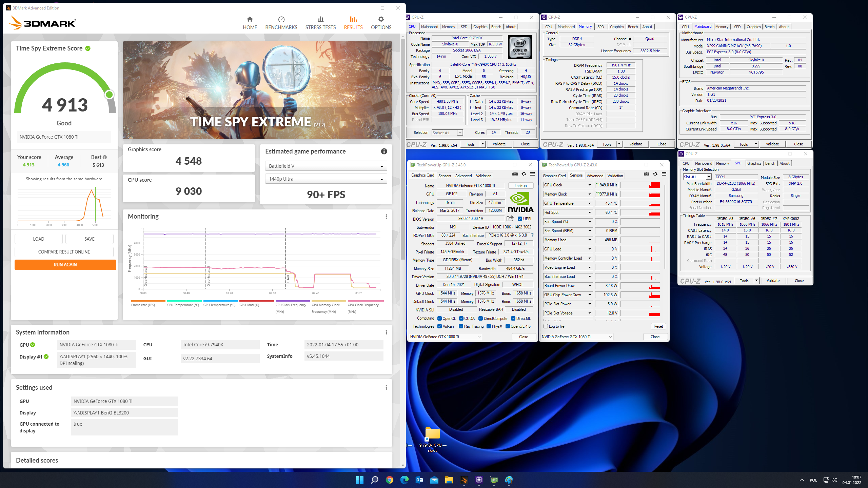Open Outlook from taskbar
The image size is (868, 488).
(x=419, y=480)
